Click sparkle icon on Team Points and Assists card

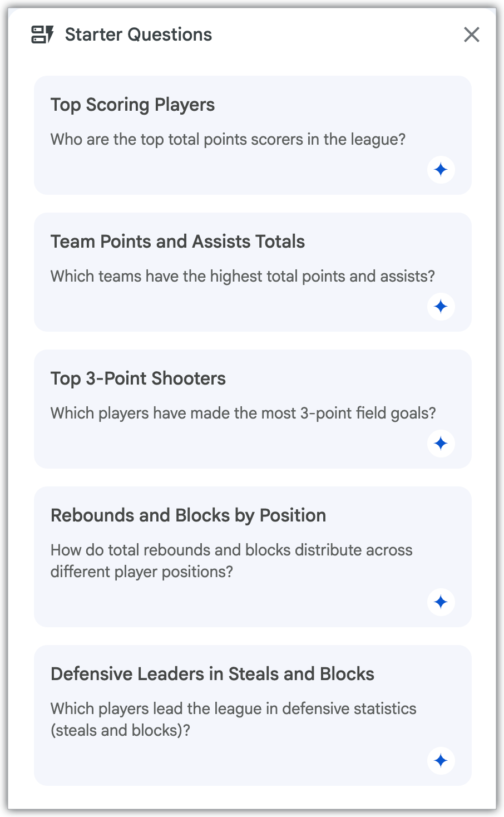point(441,307)
